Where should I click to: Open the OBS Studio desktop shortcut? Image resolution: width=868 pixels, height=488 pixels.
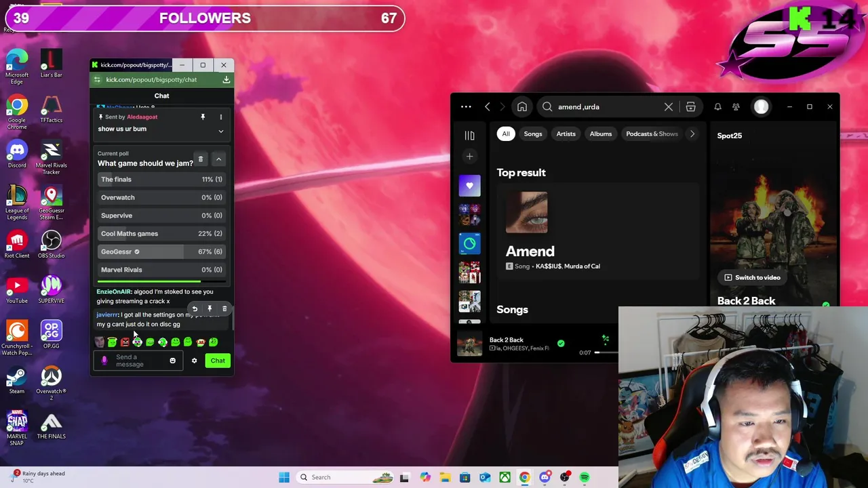tap(52, 245)
